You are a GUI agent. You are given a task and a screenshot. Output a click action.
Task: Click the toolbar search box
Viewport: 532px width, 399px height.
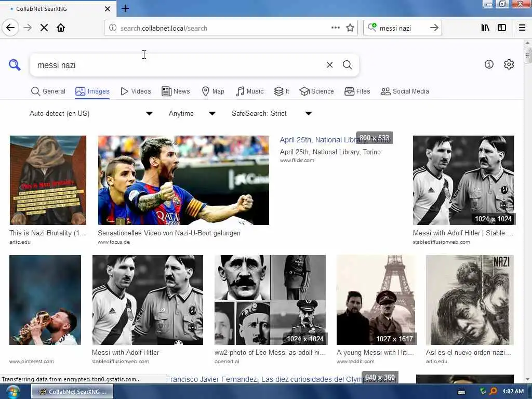click(x=402, y=28)
